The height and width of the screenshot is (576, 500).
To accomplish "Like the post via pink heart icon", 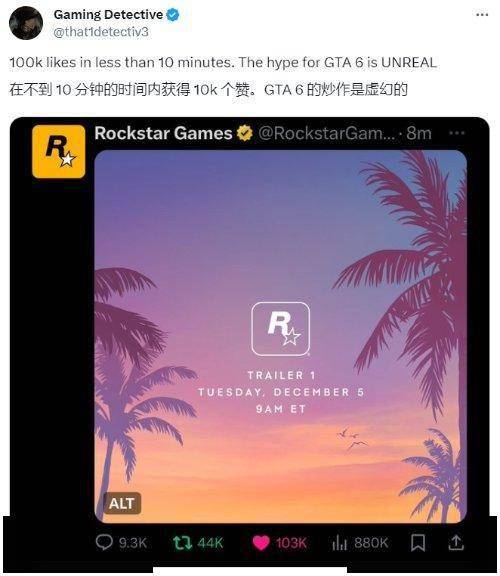I will [x=261, y=543].
